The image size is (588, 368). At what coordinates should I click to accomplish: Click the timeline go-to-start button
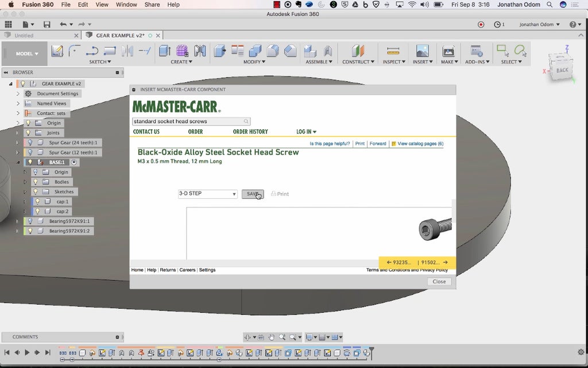pos(7,352)
